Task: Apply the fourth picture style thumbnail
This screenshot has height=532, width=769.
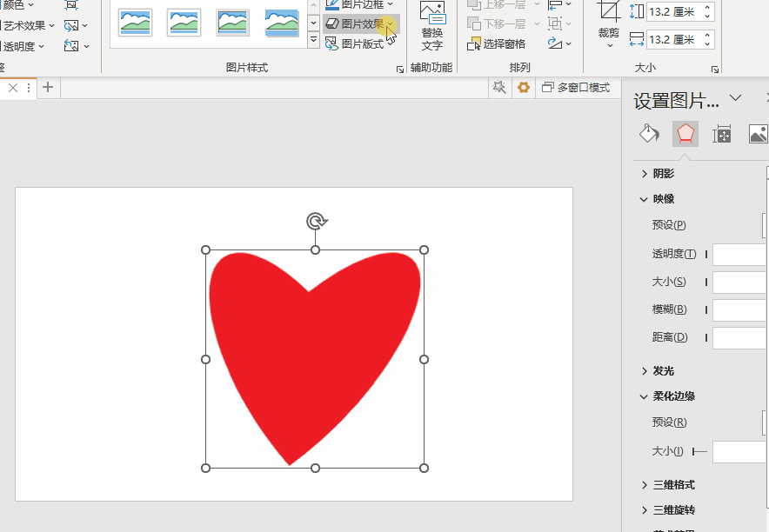Action: click(282, 23)
